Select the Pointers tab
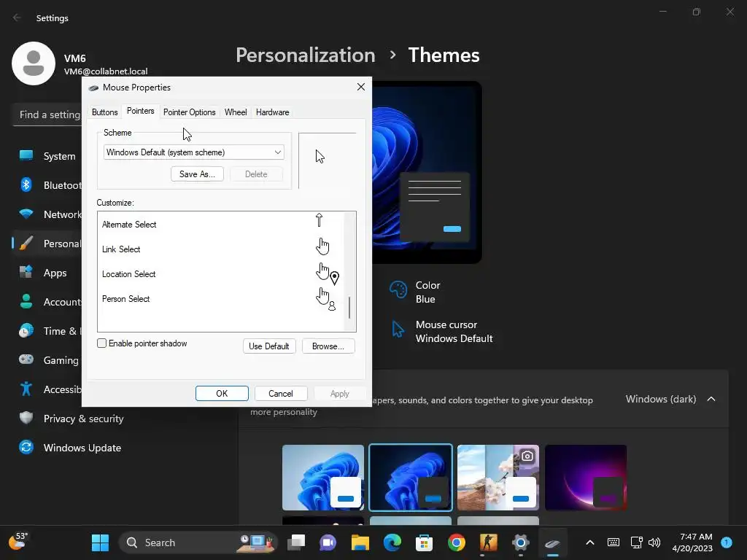Viewport: 747px width, 560px height. point(140,111)
